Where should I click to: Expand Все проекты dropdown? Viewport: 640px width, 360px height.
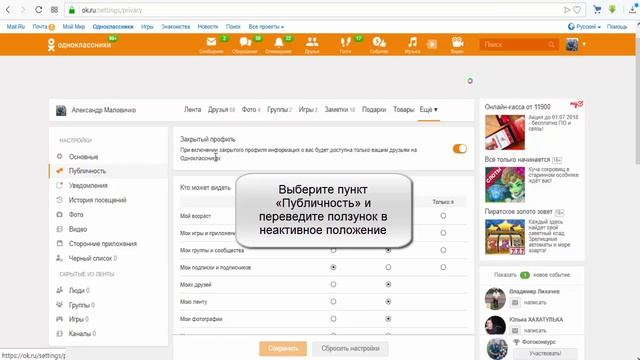(266, 27)
